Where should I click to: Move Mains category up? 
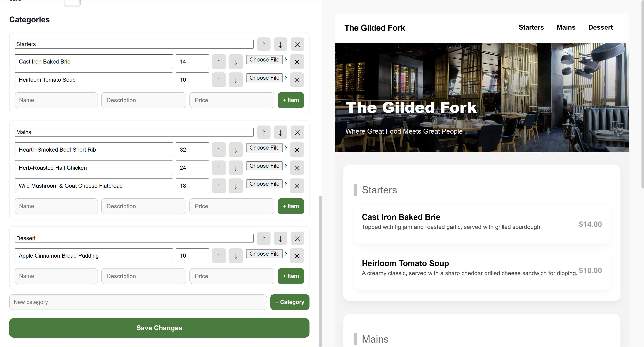pyautogui.click(x=263, y=133)
